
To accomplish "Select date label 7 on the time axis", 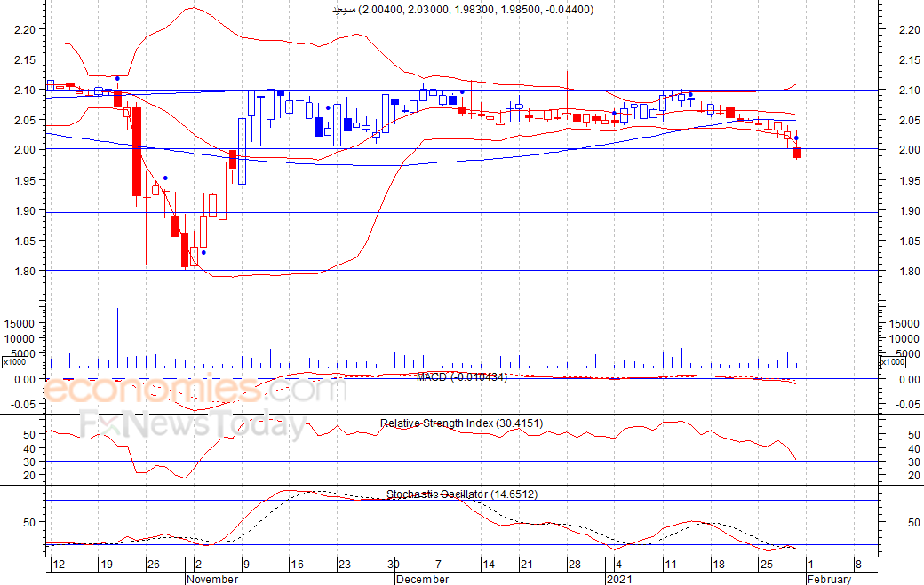I will [438, 565].
